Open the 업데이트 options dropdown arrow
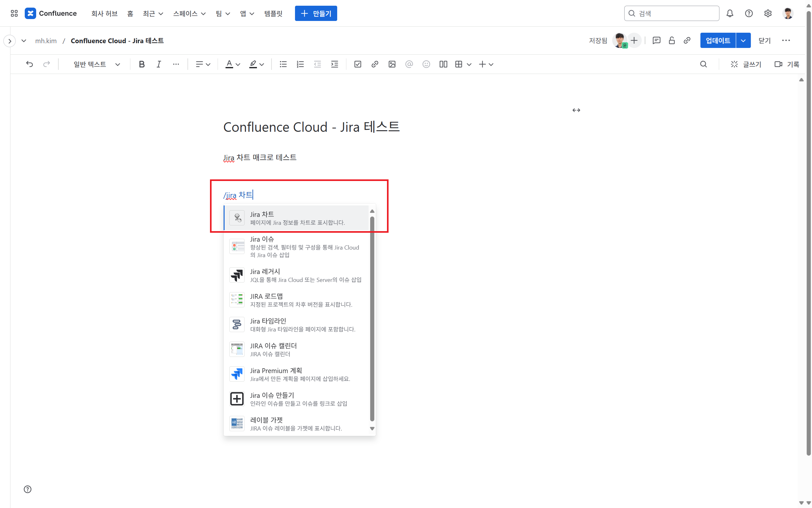This screenshot has height=508, width=812. (x=743, y=41)
